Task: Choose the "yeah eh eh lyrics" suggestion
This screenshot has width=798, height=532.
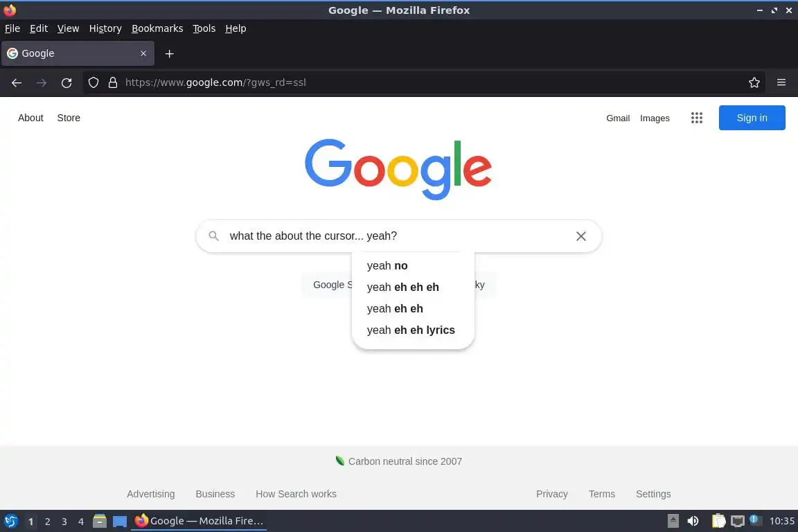Action: coord(413,330)
